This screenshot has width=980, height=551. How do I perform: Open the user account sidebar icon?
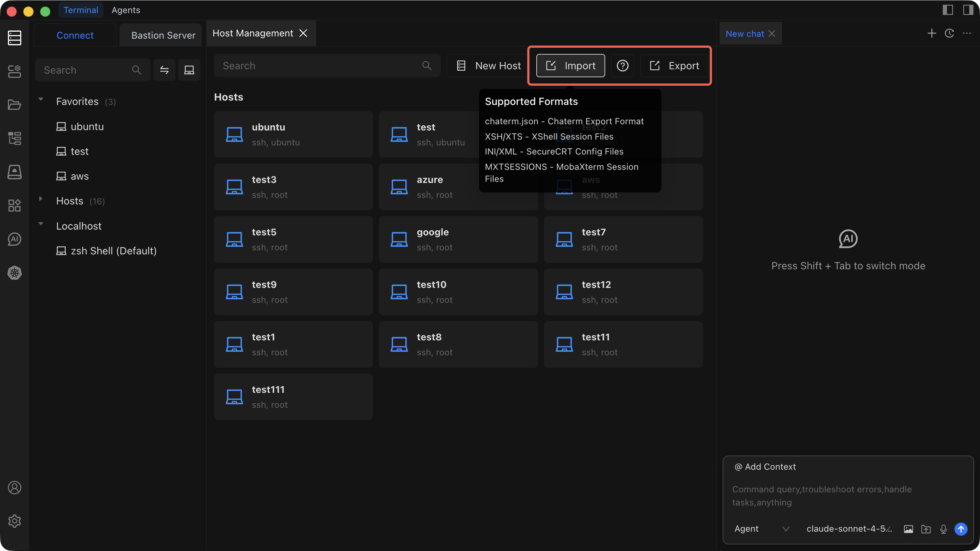pos(15,488)
